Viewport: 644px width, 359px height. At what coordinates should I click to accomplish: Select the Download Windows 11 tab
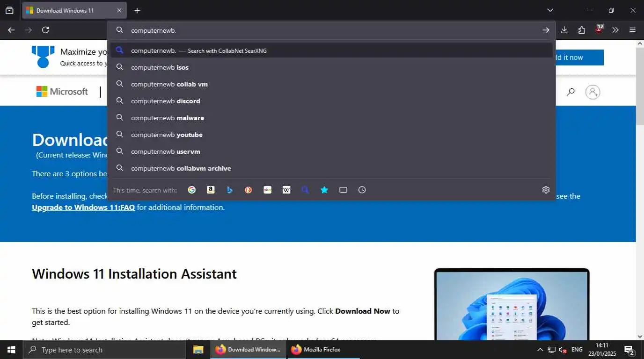[74, 10]
